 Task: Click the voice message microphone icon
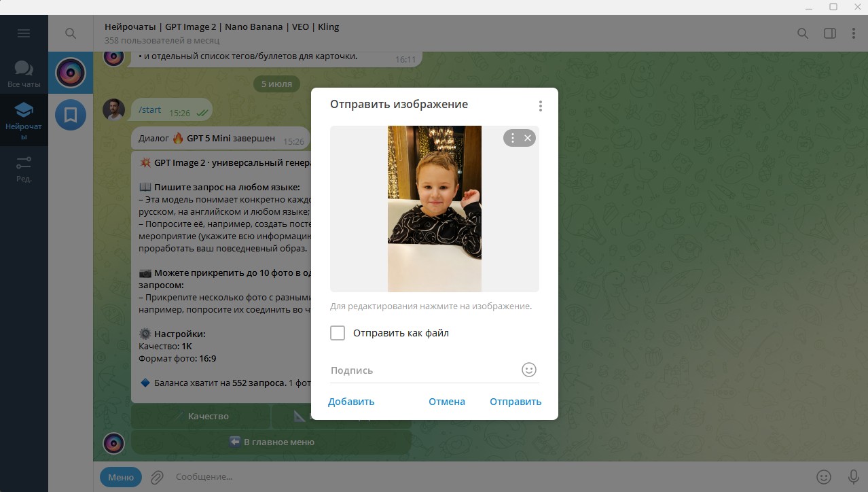(854, 477)
